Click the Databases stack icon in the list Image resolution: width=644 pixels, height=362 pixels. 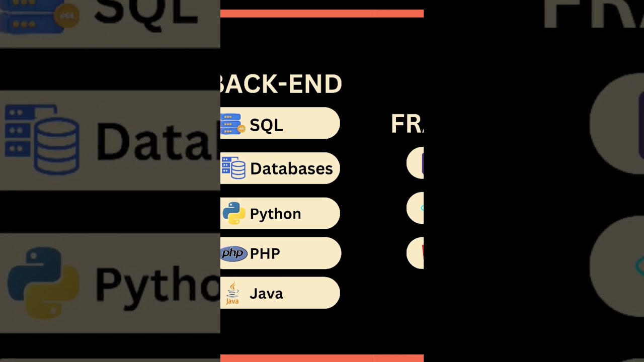pos(233,168)
